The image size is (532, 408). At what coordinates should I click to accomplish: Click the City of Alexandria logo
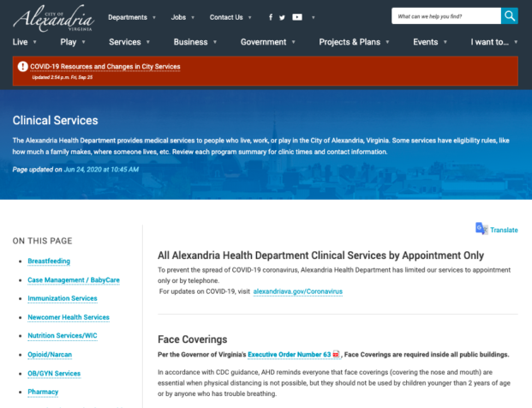(53, 15)
